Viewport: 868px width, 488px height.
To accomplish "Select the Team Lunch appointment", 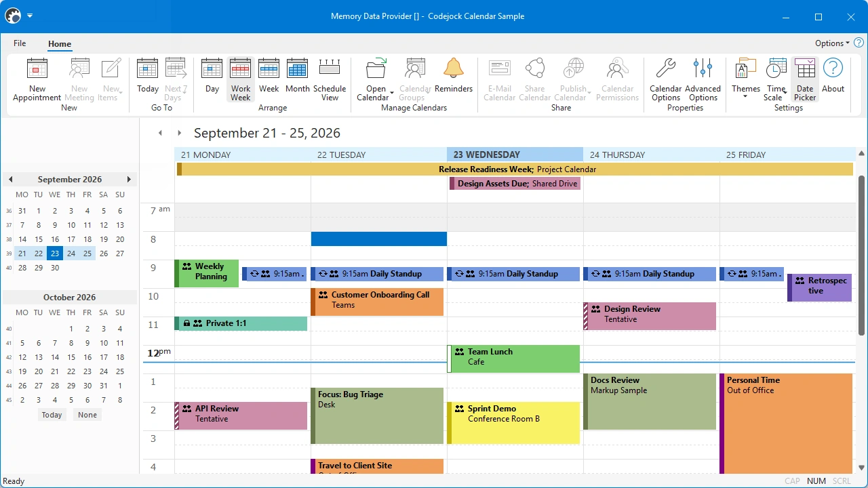I will (x=514, y=359).
